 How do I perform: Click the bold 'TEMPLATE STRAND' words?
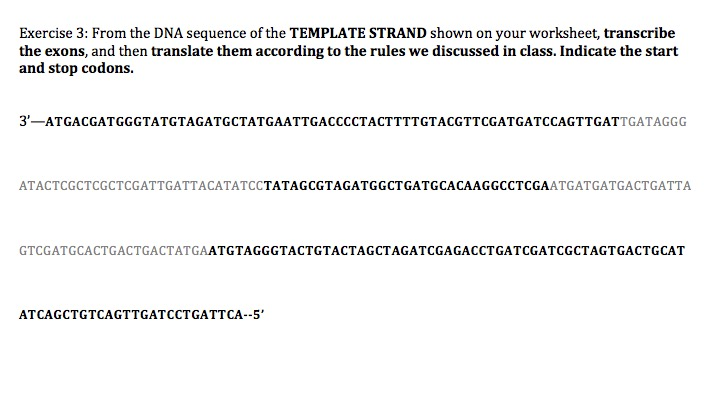point(358,33)
